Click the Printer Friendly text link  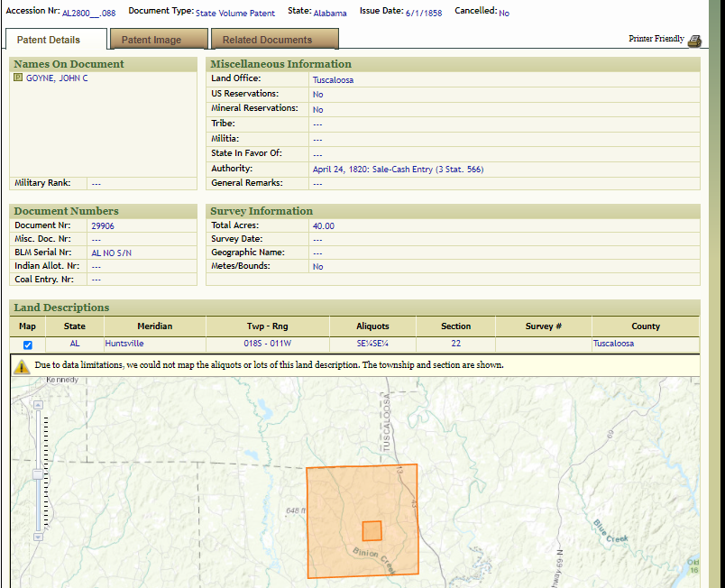click(x=656, y=40)
